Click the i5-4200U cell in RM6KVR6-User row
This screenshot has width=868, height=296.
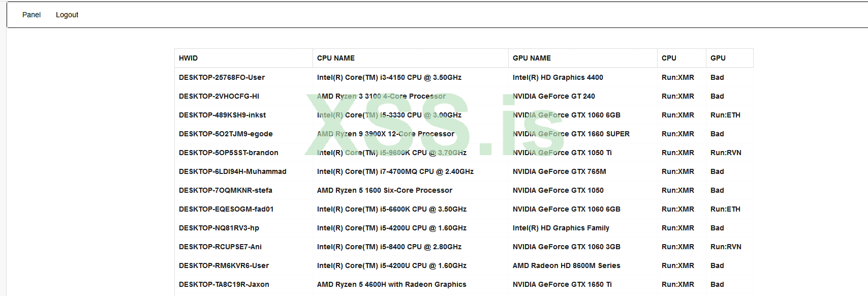tap(392, 265)
